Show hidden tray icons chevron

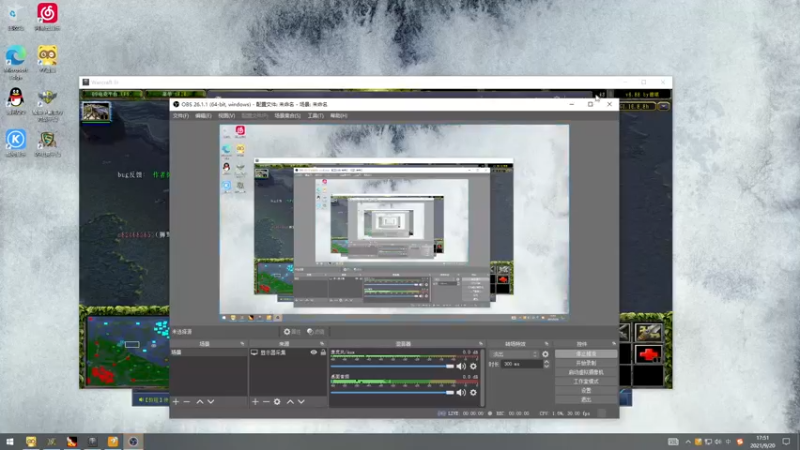[688, 442]
